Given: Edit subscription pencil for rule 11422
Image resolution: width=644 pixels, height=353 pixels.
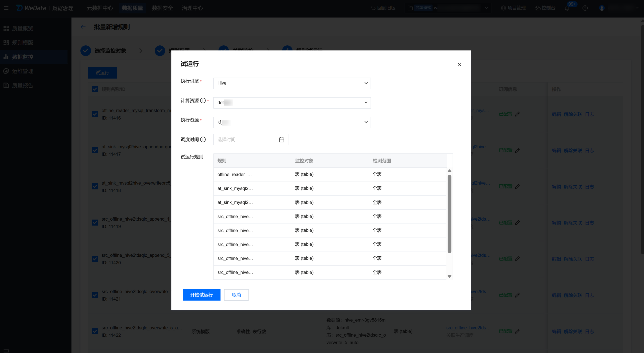Looking at the screenshot, I should coord(517,331).
